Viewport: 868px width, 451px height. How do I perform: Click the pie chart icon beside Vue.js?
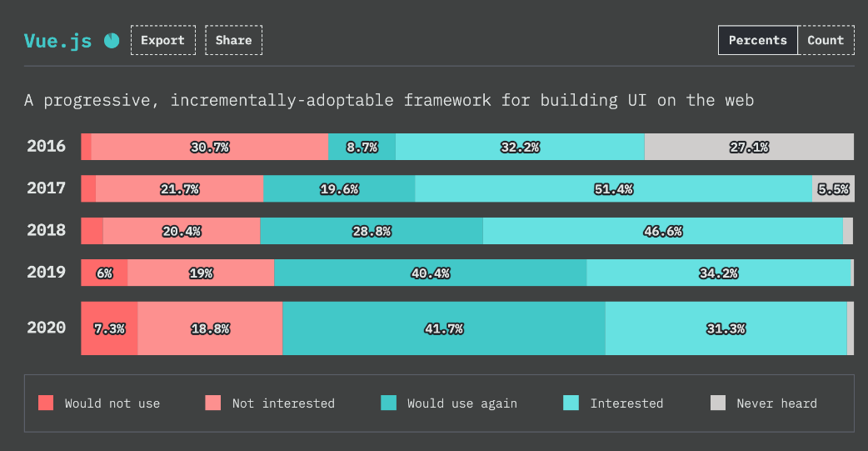(112, 40)
